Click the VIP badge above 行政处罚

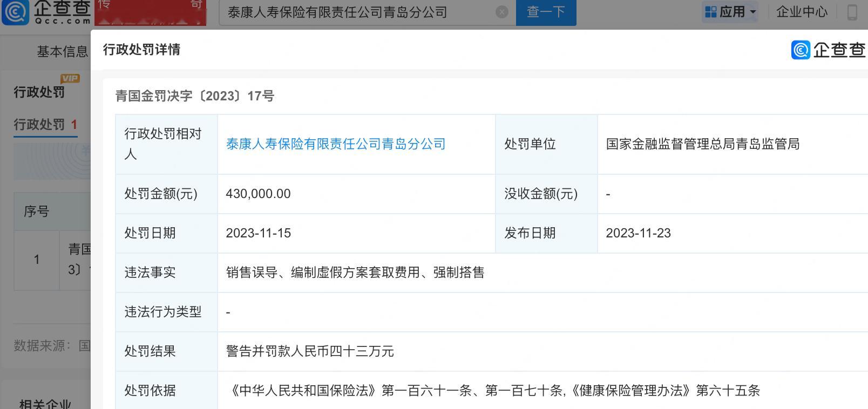click(70, 79)
